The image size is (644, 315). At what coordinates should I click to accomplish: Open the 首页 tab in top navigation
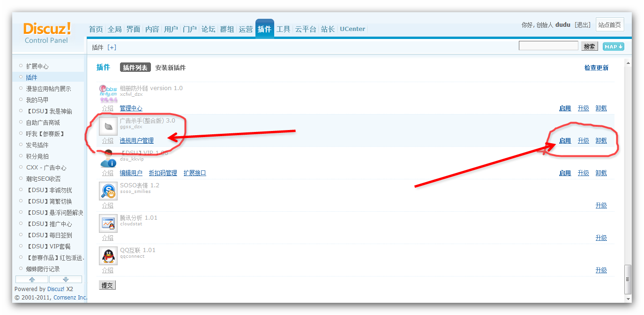coord(96,29)
